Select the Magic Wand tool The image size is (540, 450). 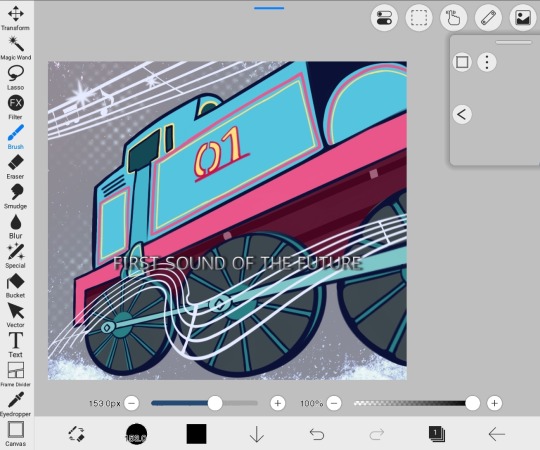pyautogui.click(x=15, y=48)
